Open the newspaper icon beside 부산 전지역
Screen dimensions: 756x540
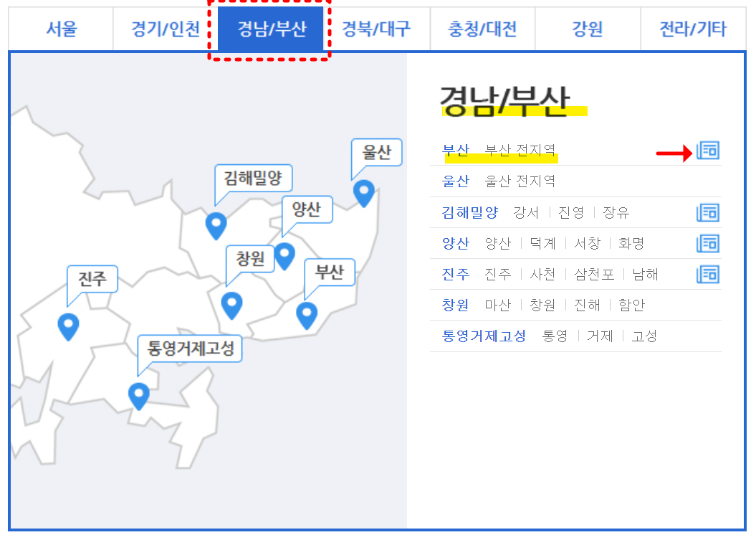(708, 151)
